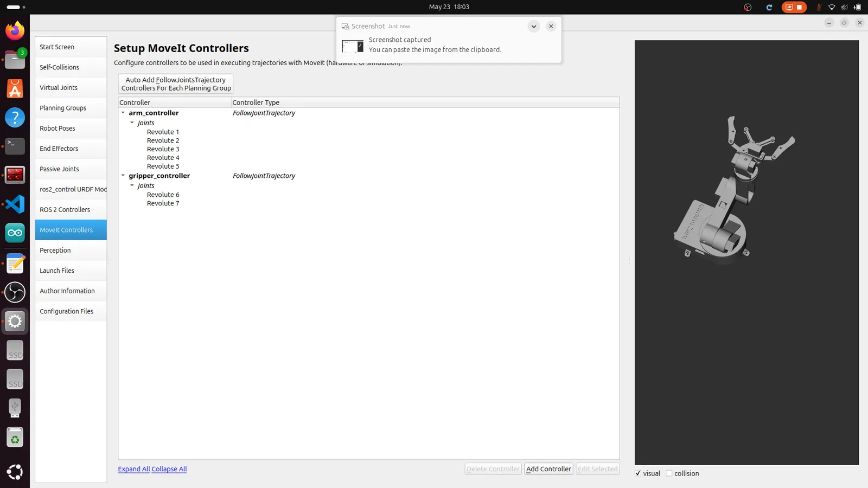Open the Terminator red terminal dock icon
The width and height of the screenshot is (868, 488).
click(x=15, y=175)
